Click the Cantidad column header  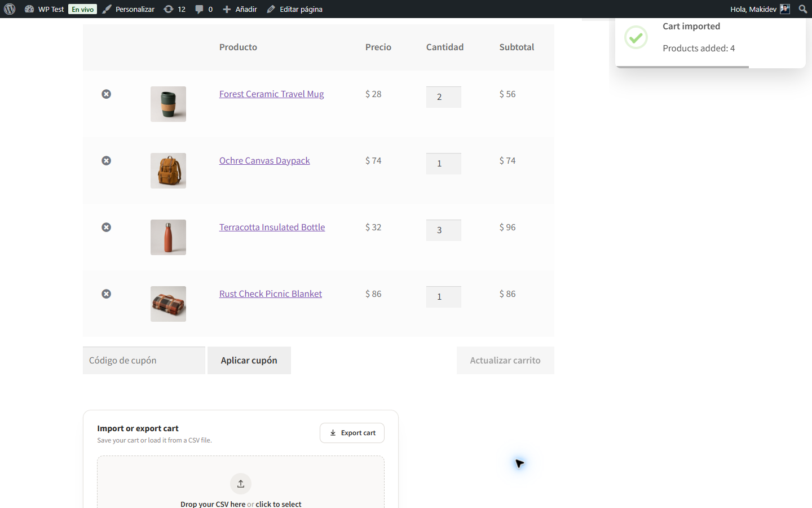coord(445,47)
